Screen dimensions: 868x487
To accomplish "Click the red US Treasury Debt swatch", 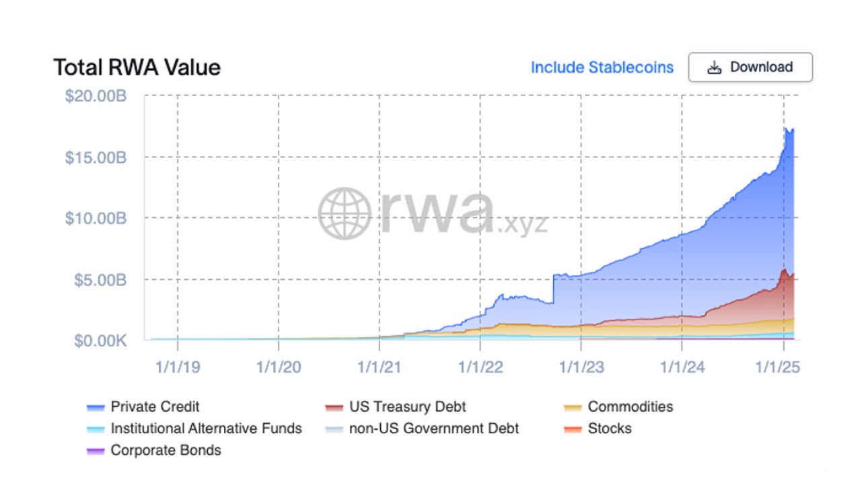I will 334,408.
